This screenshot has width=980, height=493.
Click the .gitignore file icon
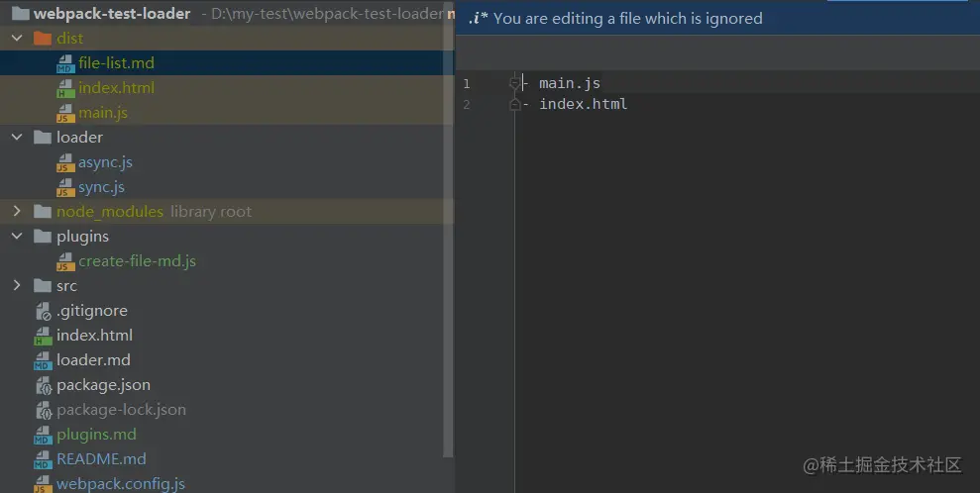click(44, 312)
